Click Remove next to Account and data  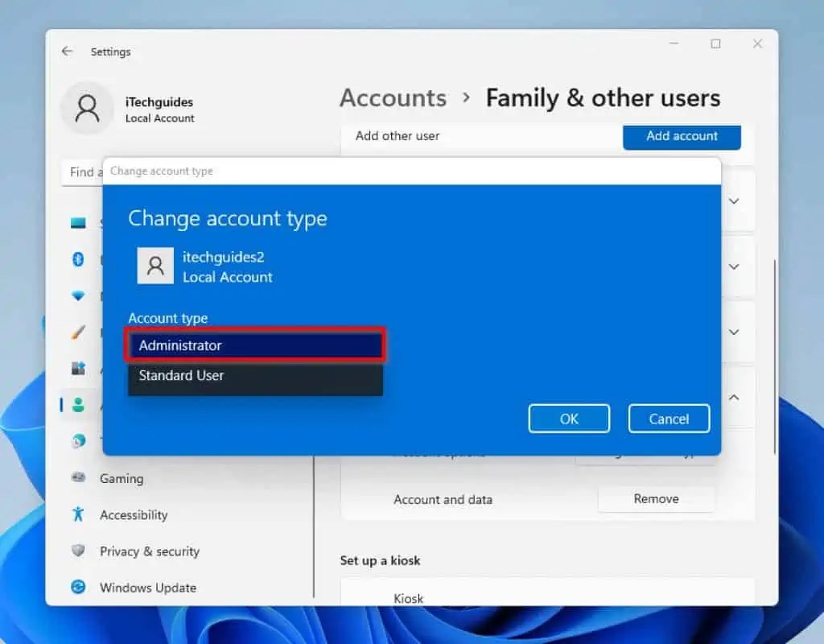tap(656, 499)
